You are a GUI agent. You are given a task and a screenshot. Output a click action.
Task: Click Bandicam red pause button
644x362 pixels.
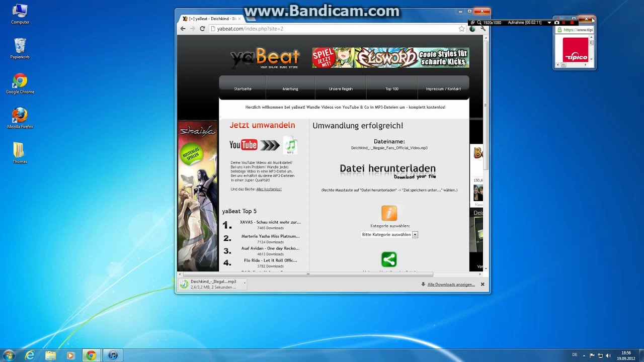pos(564,23)
